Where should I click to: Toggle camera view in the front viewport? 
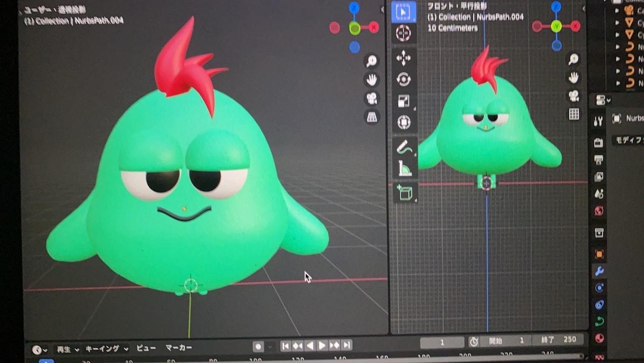[573, 96]
